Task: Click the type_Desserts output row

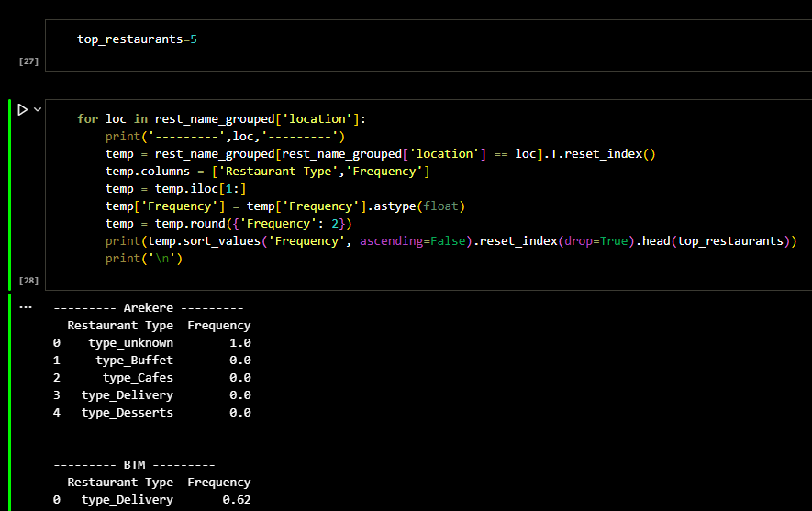Action: click(x=151, y=413)
